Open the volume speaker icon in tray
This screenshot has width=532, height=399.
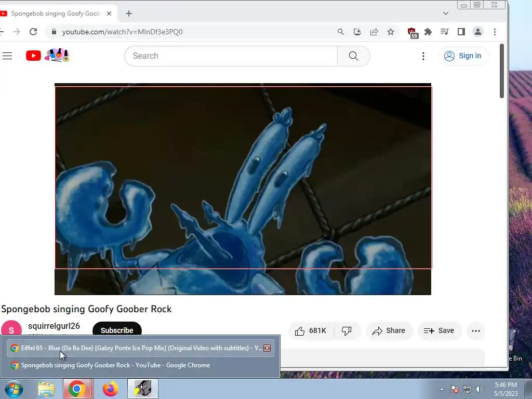480,390
